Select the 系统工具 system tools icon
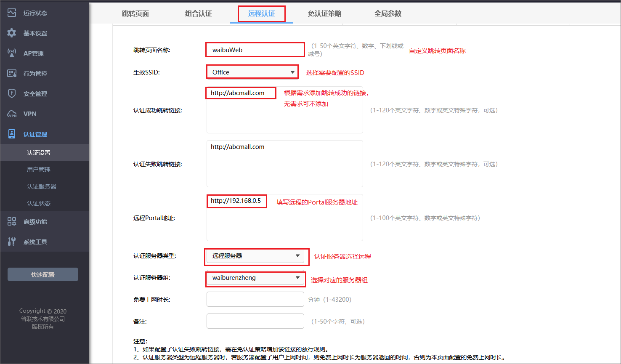 coord(12,242)
